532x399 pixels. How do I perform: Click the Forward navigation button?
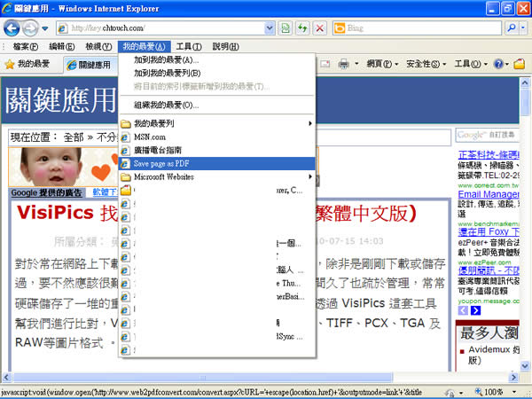pos(30,28)
